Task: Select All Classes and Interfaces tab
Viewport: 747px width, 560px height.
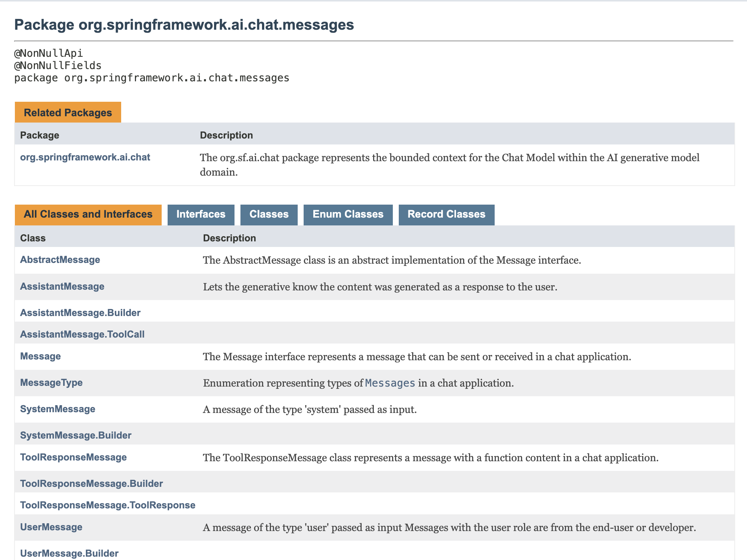Action: 88,214
